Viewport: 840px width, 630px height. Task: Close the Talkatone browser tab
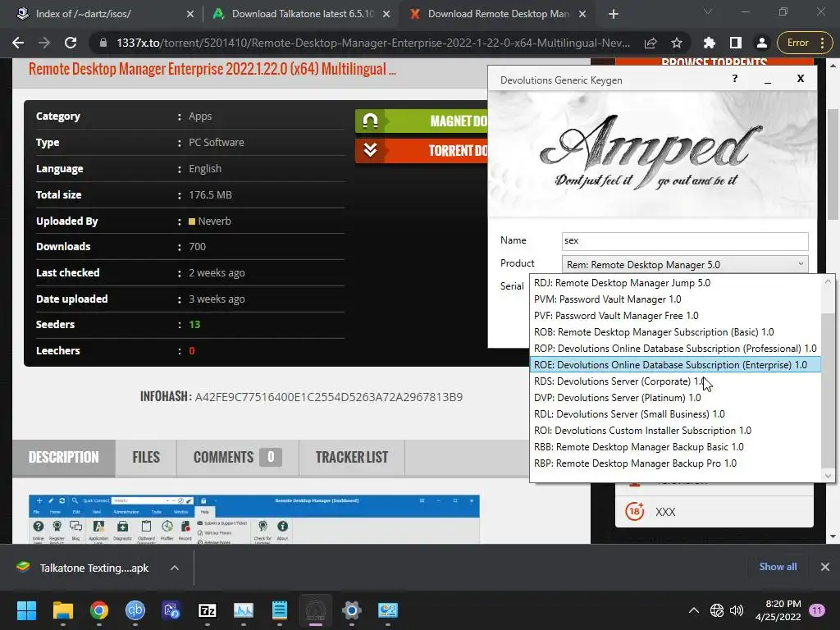coord(386,14)
